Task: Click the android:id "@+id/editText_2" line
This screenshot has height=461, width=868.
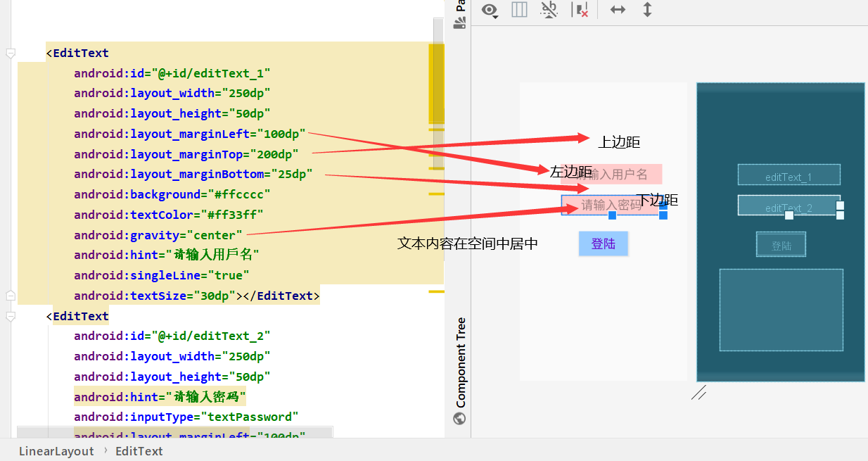Action: point(172,336)
